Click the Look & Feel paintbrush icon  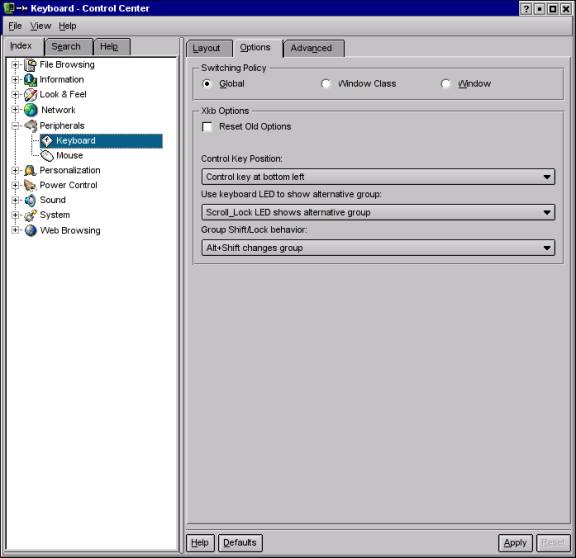click(x=30, y=95)
